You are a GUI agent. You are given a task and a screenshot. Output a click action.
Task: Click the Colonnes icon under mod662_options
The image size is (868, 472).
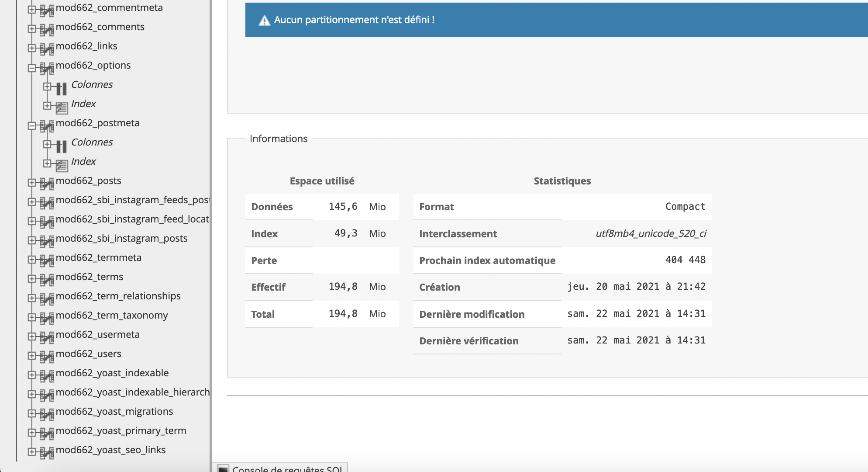click(62, 88)
